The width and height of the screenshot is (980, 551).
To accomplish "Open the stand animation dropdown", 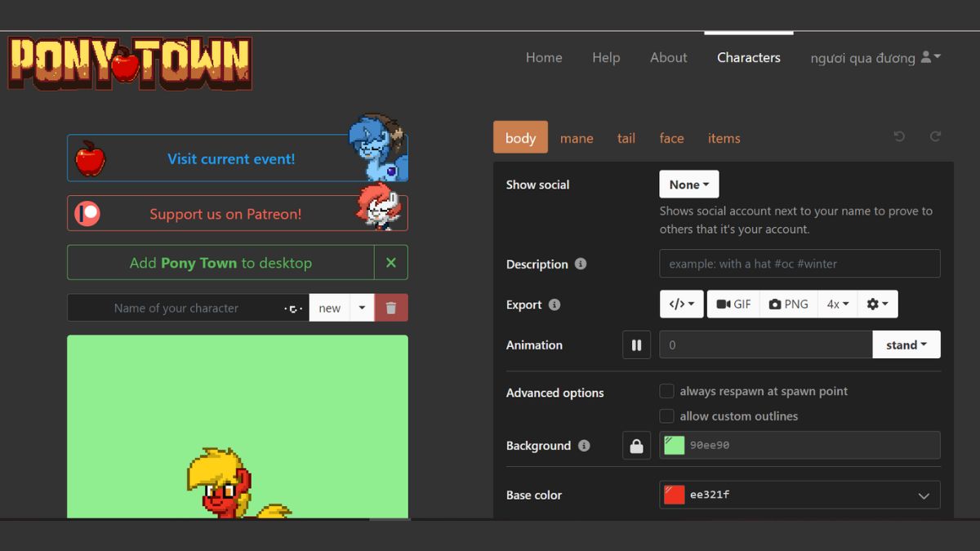I will tap(906, 344).
